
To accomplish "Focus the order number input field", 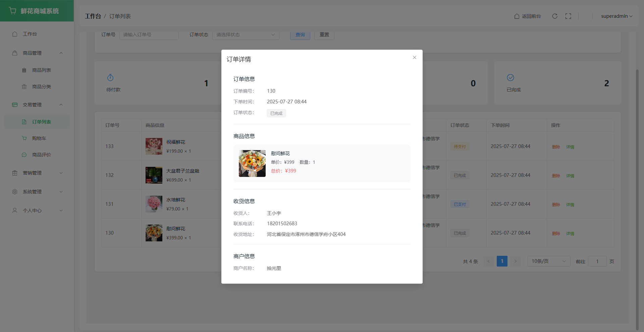I will (149, 35).
